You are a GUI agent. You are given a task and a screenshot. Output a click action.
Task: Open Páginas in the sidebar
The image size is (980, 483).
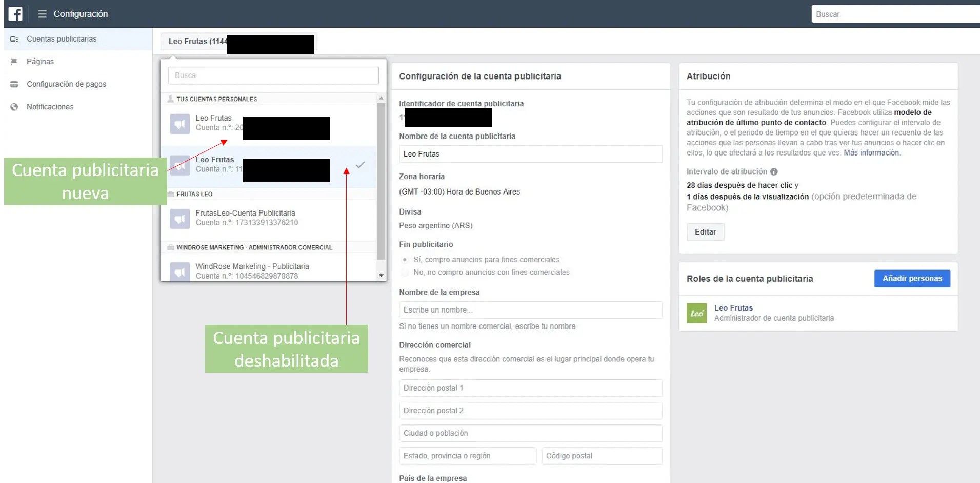[78, 62]
